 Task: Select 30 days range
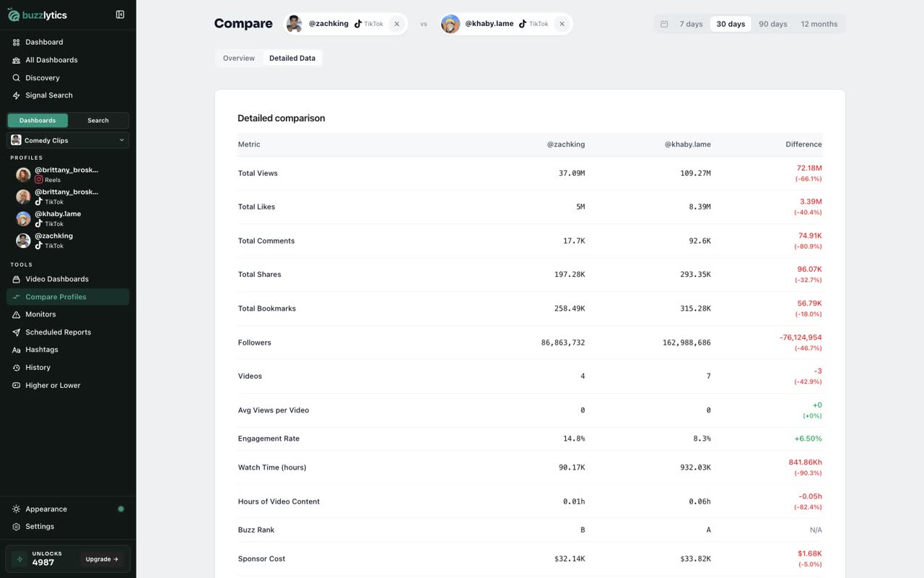tap(731, 24)
